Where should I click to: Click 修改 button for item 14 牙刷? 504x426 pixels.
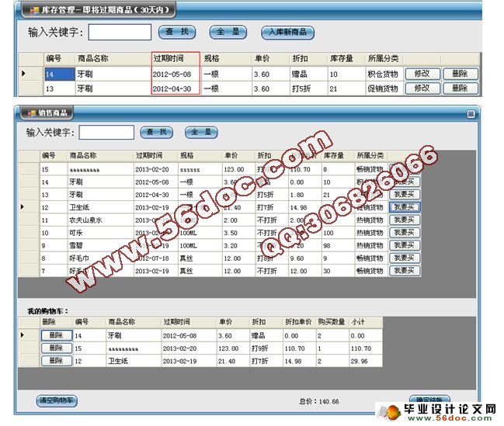(422, 74)
